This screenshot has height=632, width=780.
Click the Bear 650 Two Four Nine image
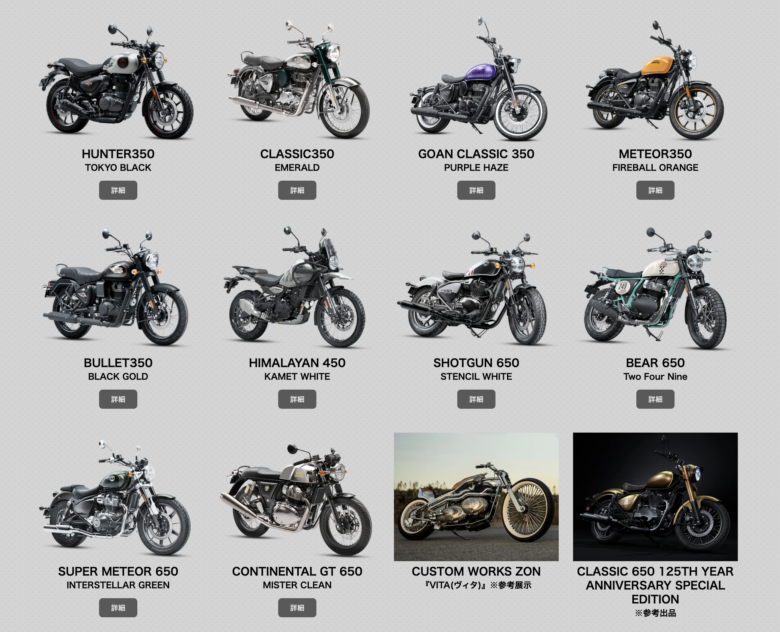pos(656,288)
